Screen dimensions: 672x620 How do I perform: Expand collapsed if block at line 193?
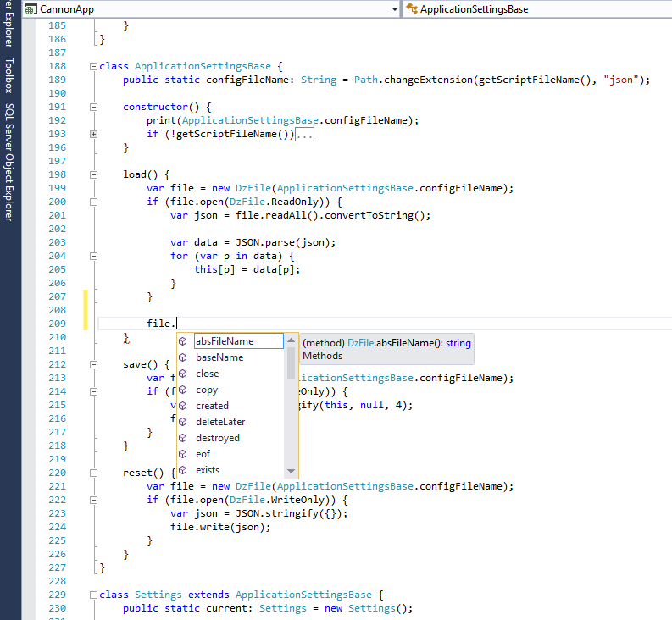tap(93, 134)
